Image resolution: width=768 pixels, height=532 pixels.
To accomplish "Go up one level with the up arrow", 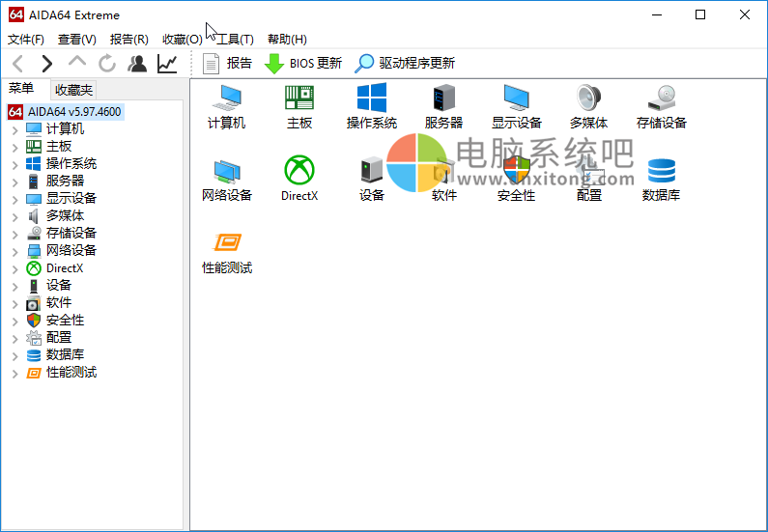I will tap(77, 62).
